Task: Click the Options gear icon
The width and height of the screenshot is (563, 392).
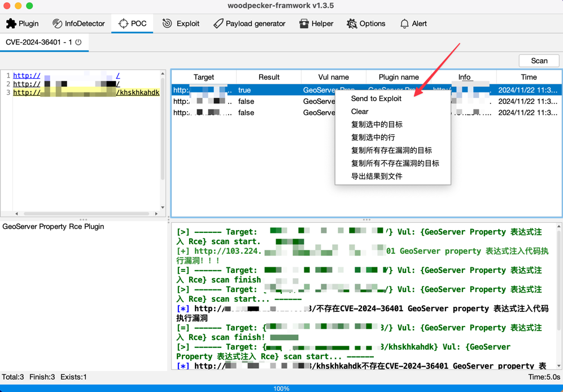Action: pyautogui.click(x=351, y=24)
